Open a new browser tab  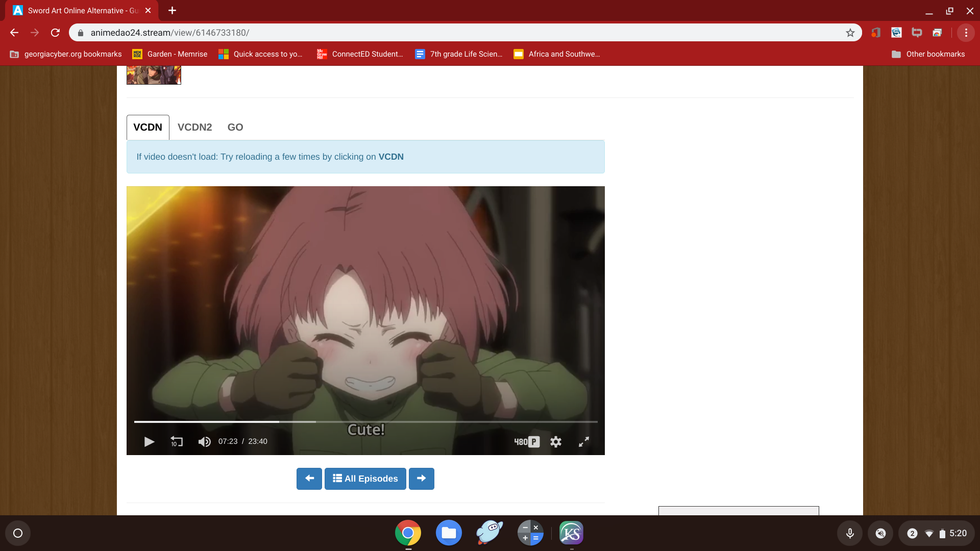point(173,11)
